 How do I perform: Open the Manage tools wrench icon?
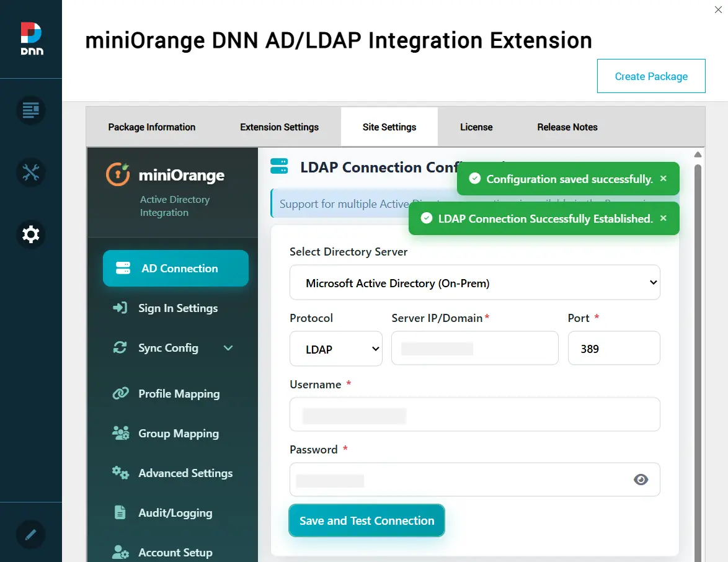pos(30,172)
